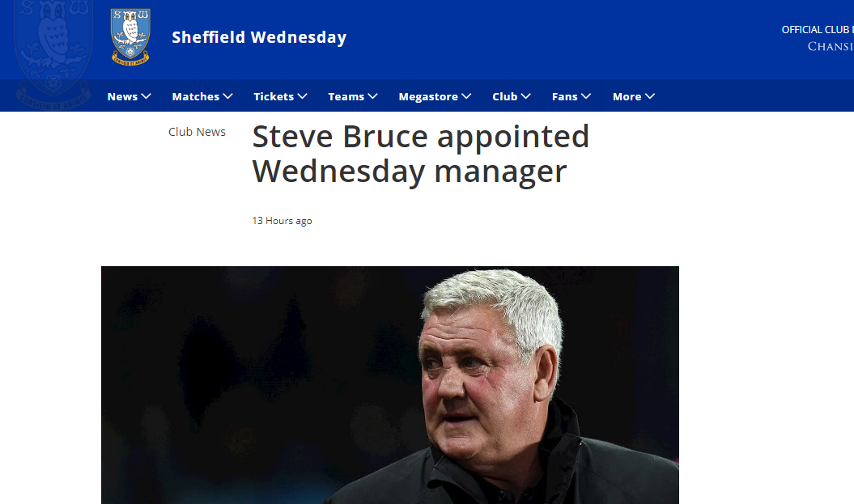Go to the Megastore menu item
854x504 pixels.
pyautogui.click(x=428, y=96)
